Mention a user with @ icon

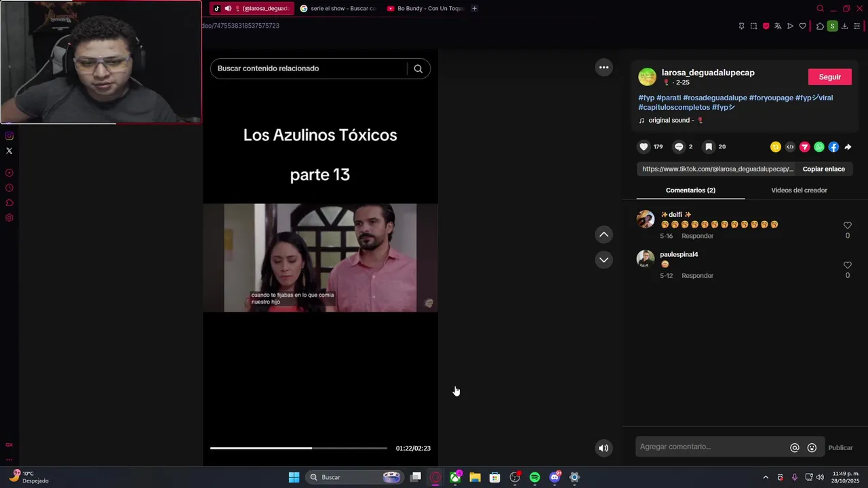point(795,448)
